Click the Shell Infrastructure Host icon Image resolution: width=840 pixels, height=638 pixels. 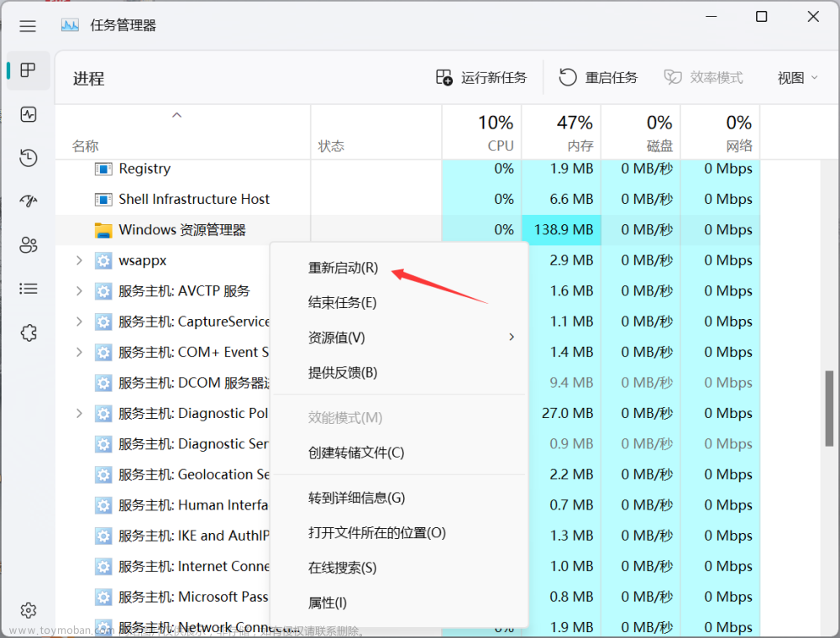click(103, 200)
